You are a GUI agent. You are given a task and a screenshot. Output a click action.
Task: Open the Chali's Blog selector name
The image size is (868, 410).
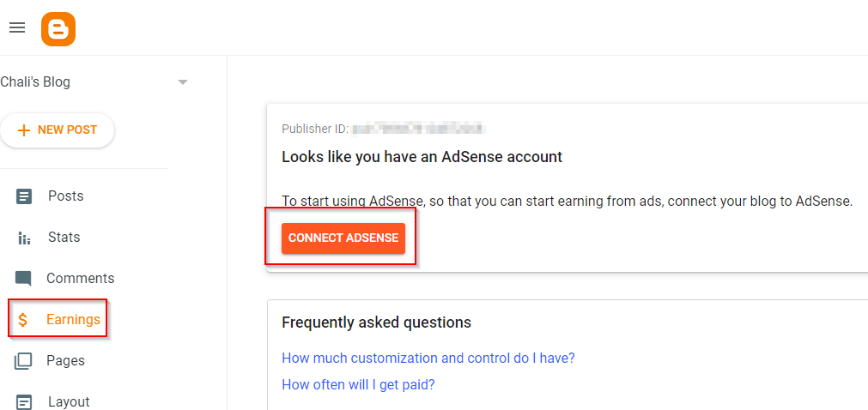coord(35,82)
